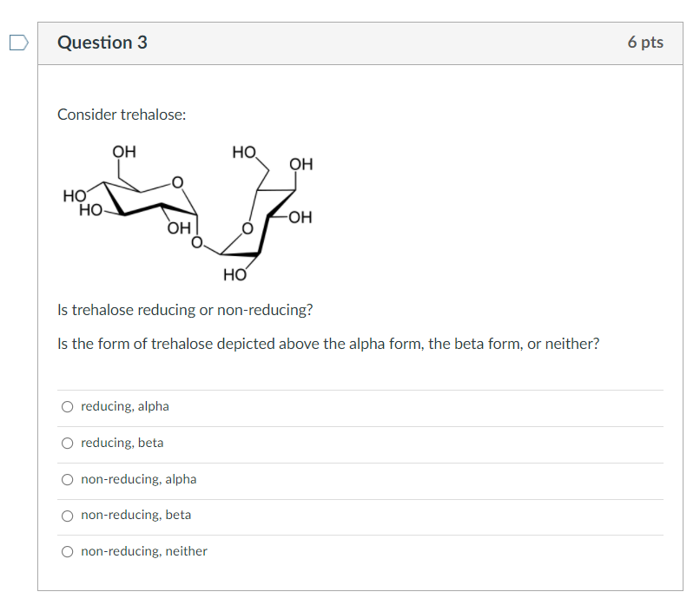Click the "reducing, alpha" answer label text
Image resolution: width=700 pixels, height=605 pixels.
click(125, 406)
